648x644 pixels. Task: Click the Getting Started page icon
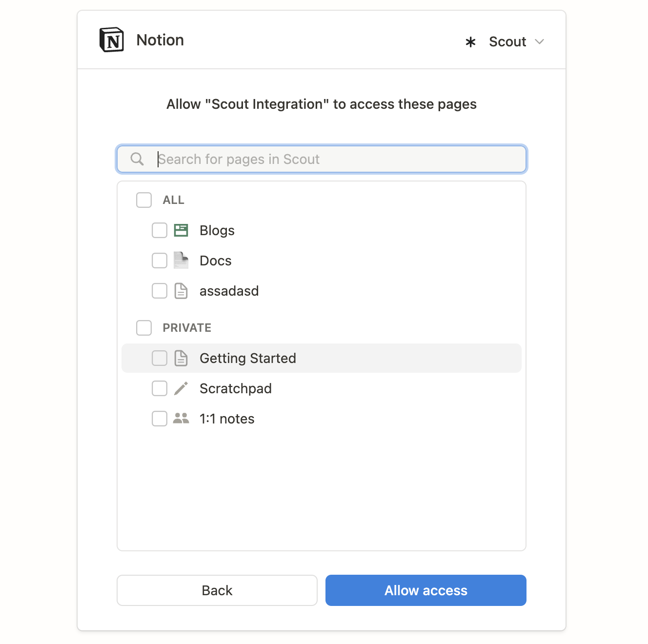pyautogui.click(x=181, y=358)
